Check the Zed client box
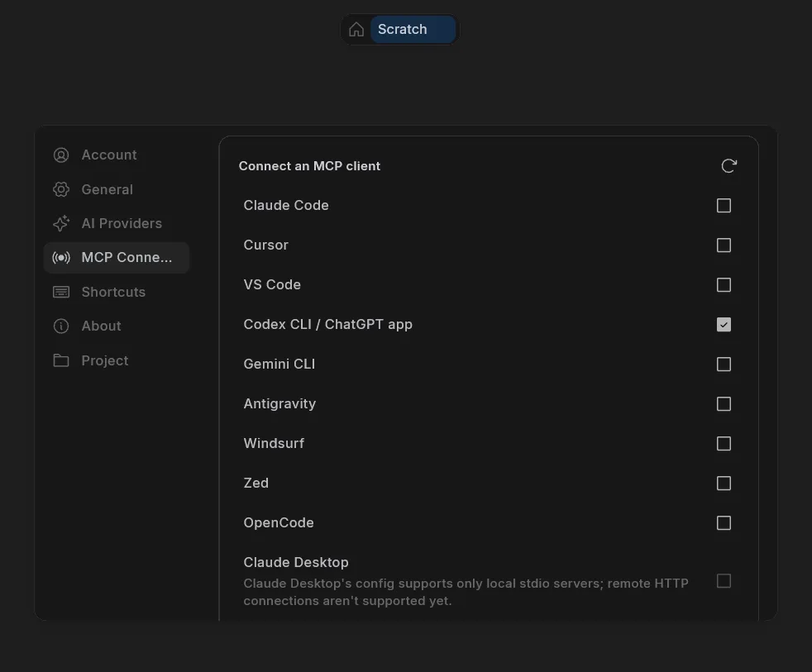 (x=724, y=483)
